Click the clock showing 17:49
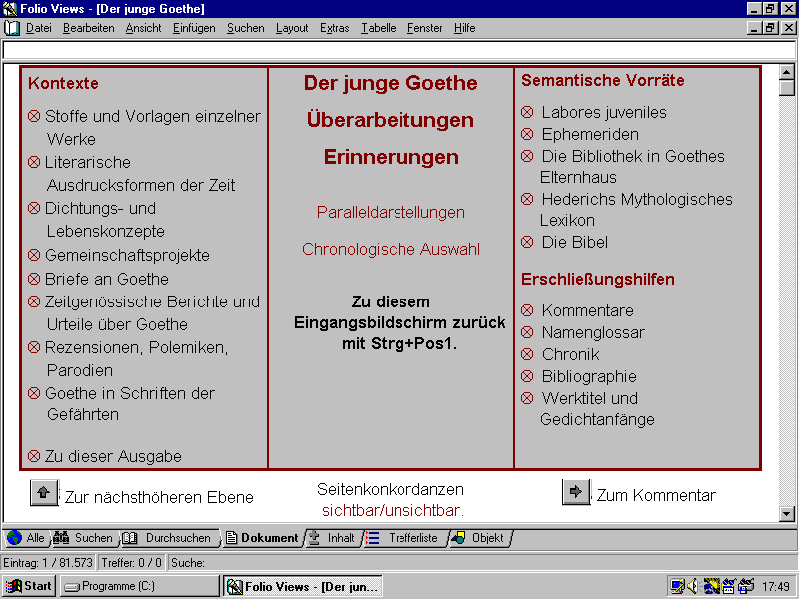The height and width of the screenshot is (600, 800). click(x=776, y=587)
